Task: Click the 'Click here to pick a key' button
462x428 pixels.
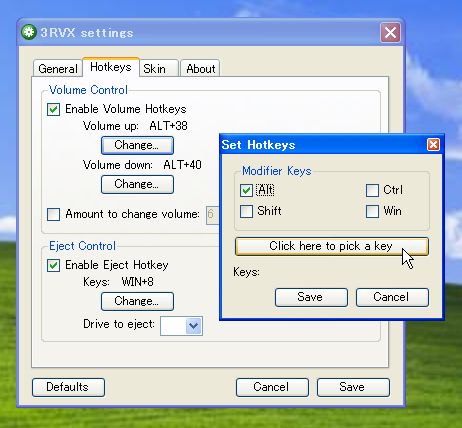Action: click(x=331, y=246)
